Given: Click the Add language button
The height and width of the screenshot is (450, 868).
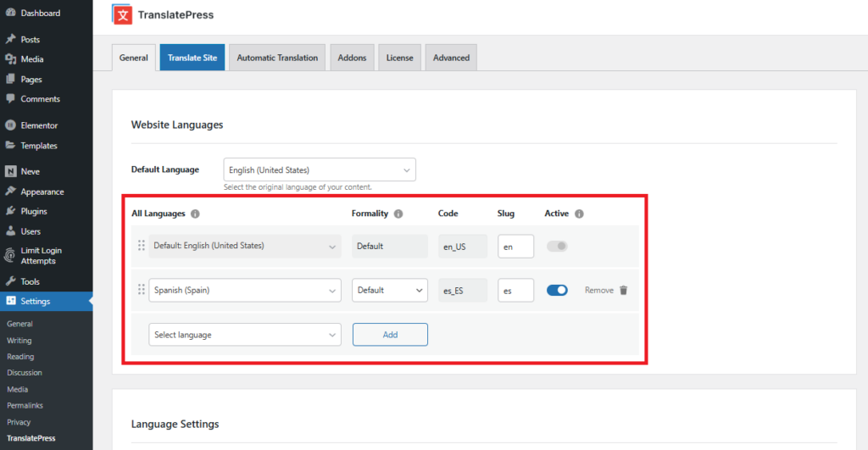Looking at the screenshot, I should pyautogui.click(x=390, y=335).
